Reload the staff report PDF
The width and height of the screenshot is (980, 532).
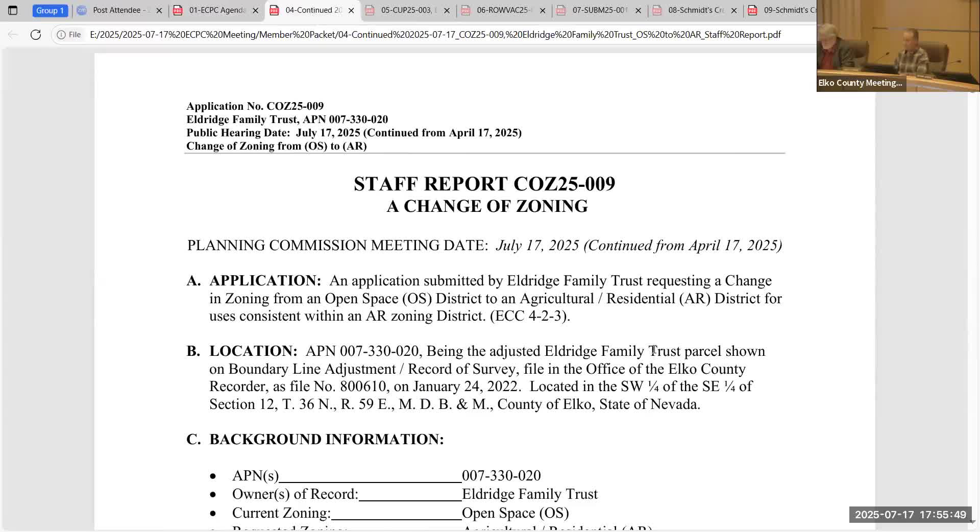tap(36, 34)
